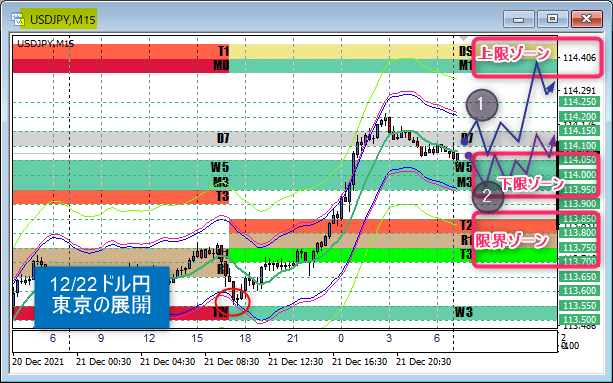Click the 21 Dec 04:30 time label
The image size is (613, 383).
(x=168, y=362)
